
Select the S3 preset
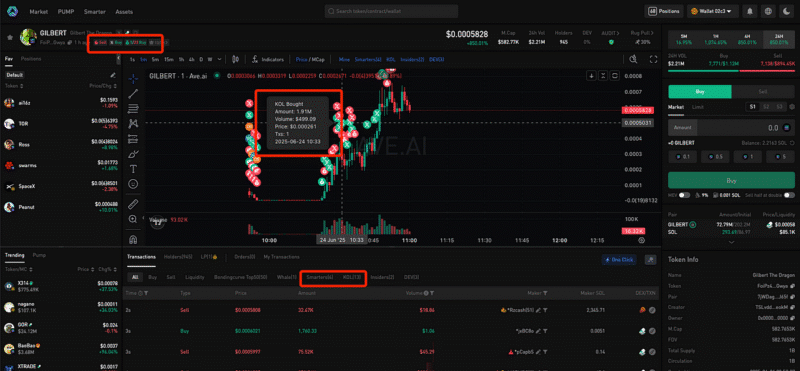[779, 107]
